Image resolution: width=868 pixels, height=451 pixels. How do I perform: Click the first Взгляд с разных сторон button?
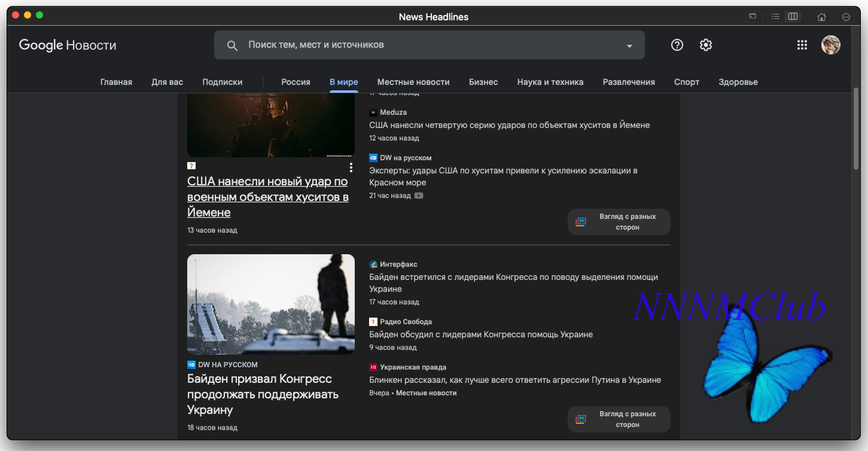[619, 222]
